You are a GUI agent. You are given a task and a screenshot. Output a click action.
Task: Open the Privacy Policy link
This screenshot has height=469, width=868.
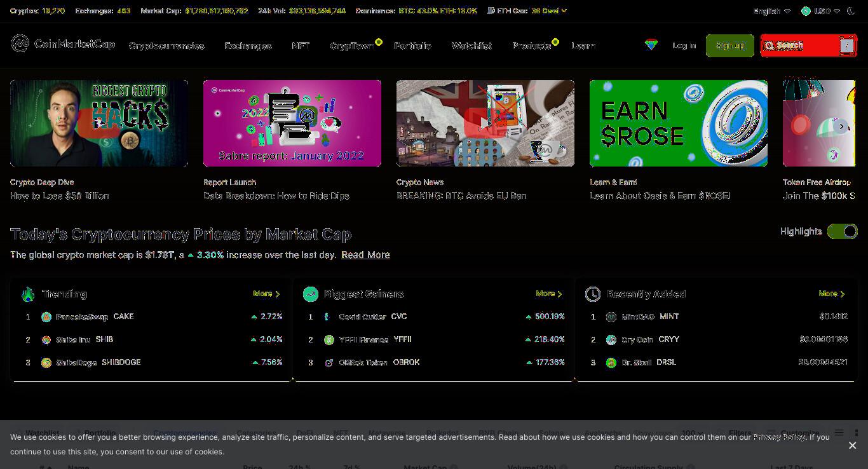(779, 437)
